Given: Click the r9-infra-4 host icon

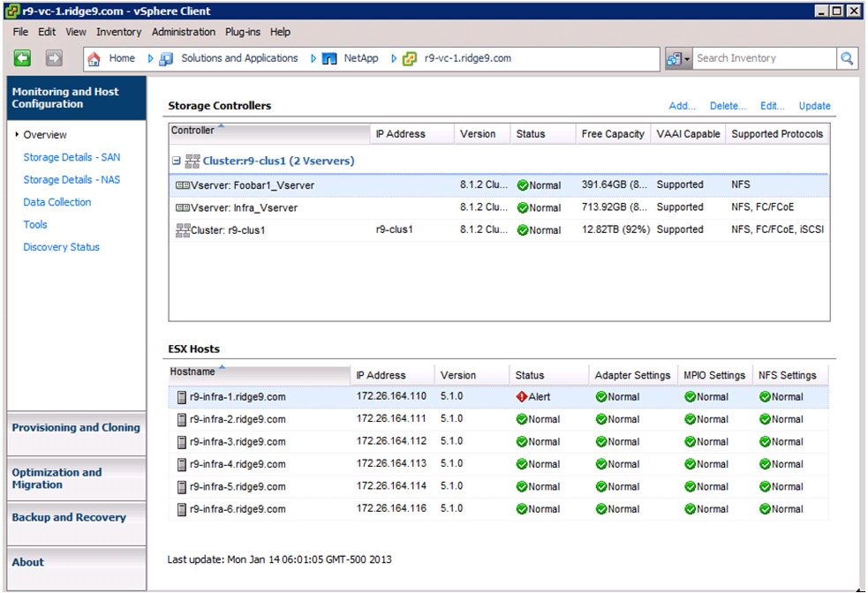Looking at the screenshot, I should (182, 465).
